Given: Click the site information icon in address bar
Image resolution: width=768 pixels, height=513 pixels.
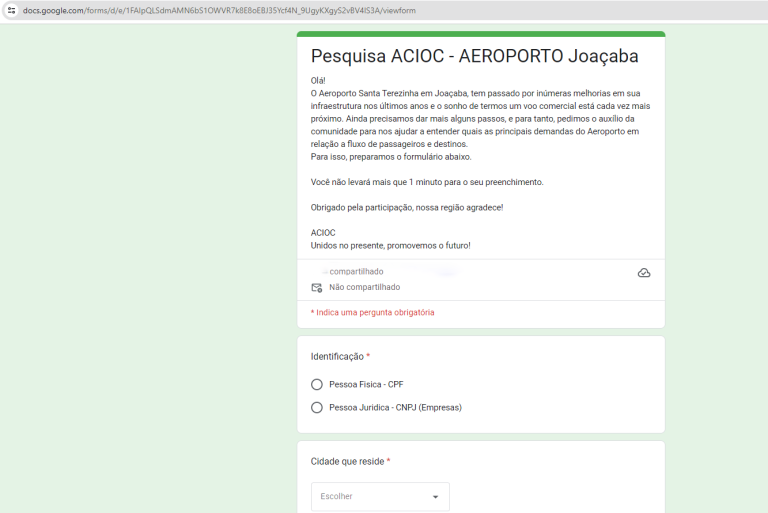Looking at the screenshot, I should 11,10.
